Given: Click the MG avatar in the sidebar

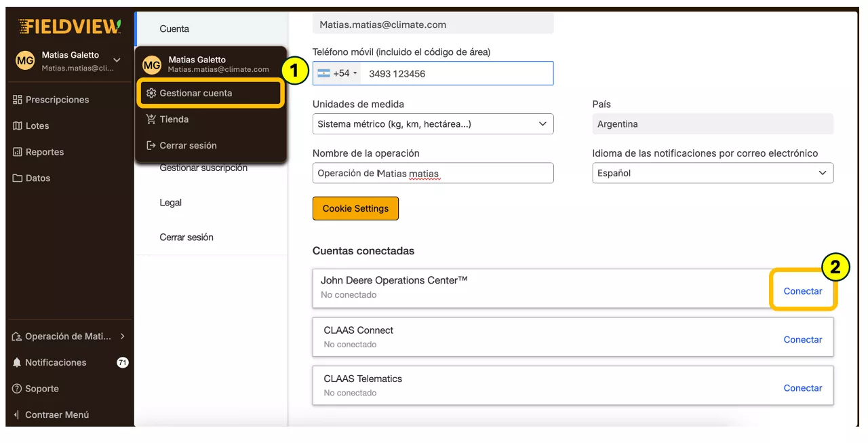Looking at the screenshot, I should [25, 61].
